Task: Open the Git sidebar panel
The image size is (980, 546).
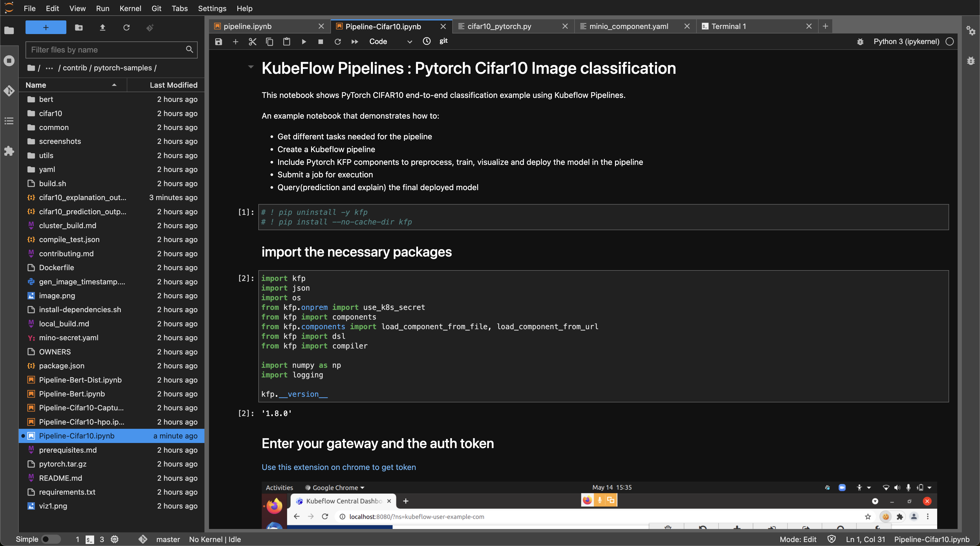Action: [9, 91]
